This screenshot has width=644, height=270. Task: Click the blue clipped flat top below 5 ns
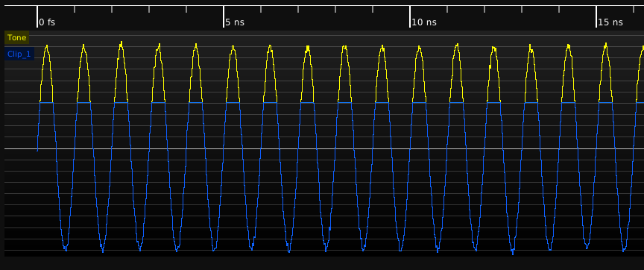coord(233,102)
